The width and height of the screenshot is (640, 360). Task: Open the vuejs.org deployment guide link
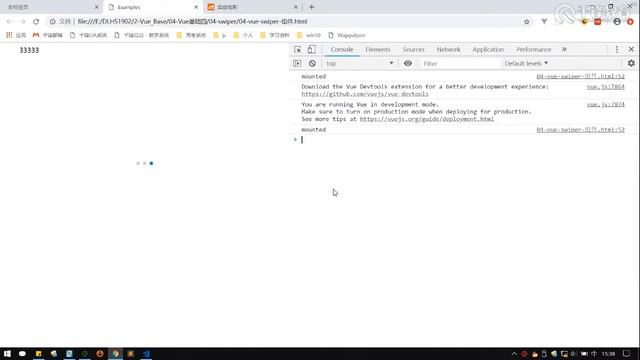[427, 119]
